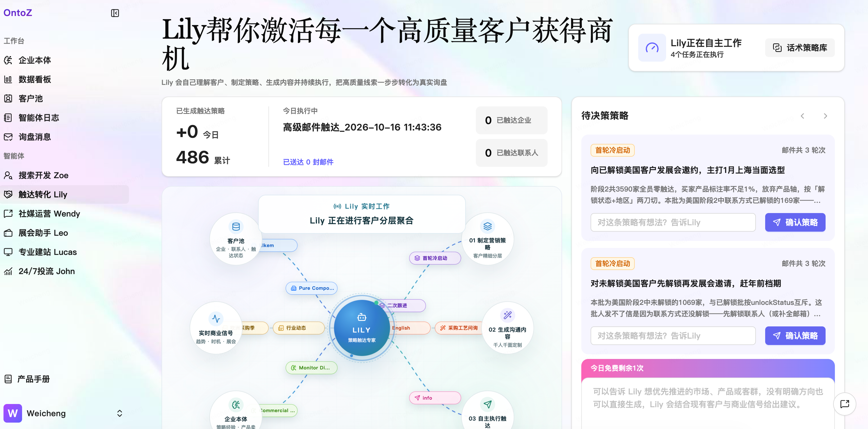The height and width of the screenshot is (429, 868).
Task: Select the 搜索开发 Zoe agent
Action: pos(64,175)
